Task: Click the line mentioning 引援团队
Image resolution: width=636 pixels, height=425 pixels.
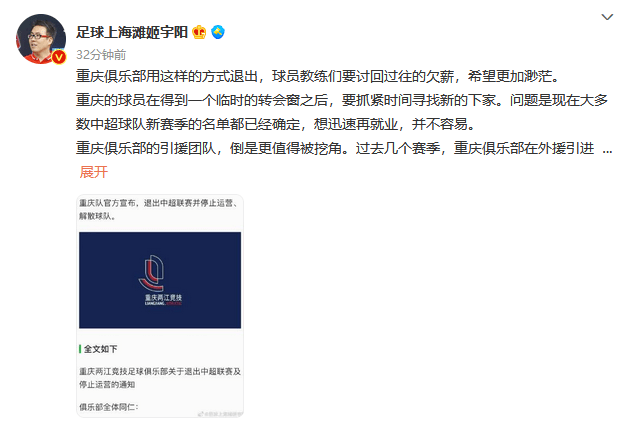Action: coord(335,148)
